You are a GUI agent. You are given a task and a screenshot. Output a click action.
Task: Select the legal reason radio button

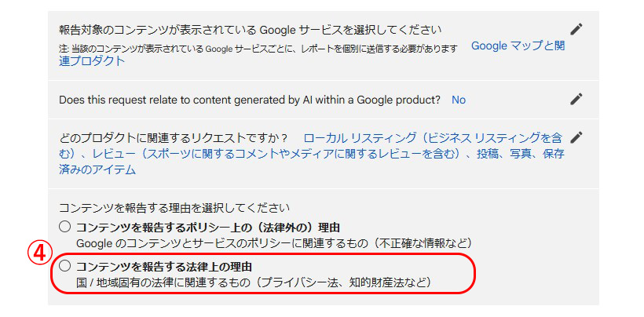(65, 267)
